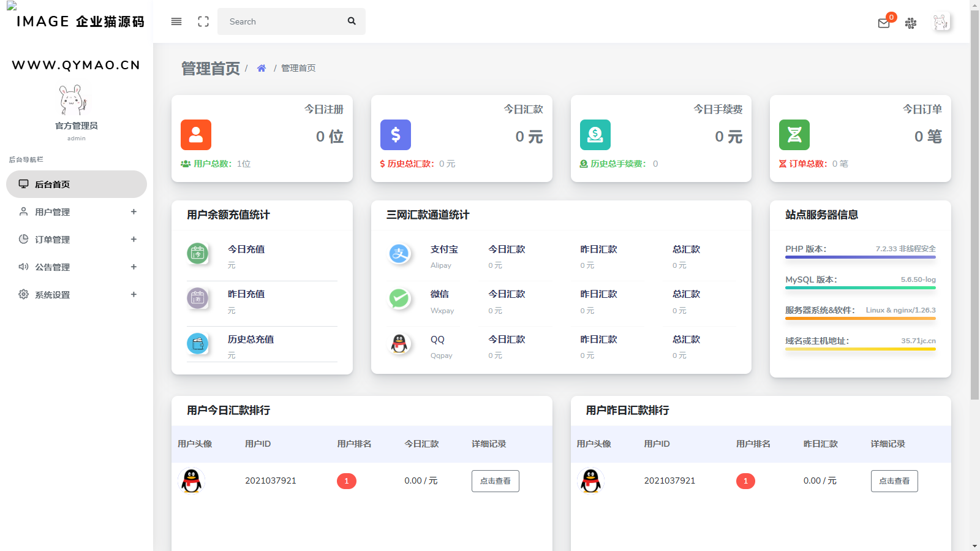Select 后台首页 in the sidebar
This screenshot has height=551, width=980.
click(x=77, y=184)
